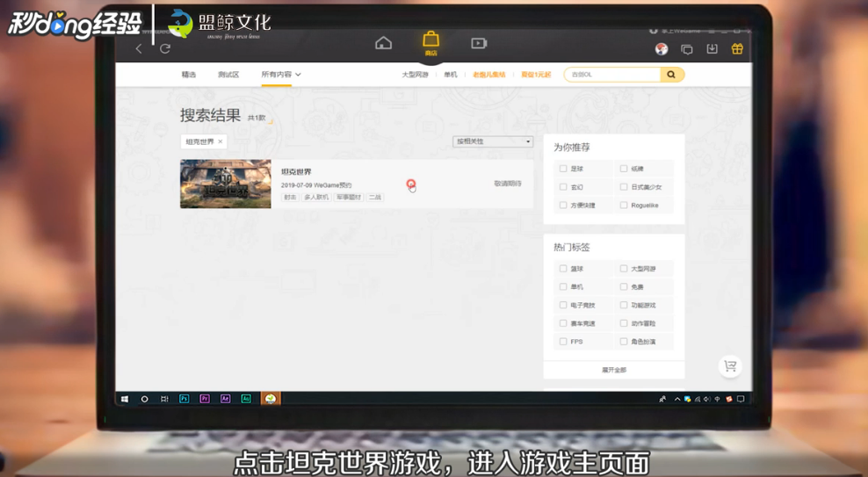Check the 玄幻 tag checkbox
This screenshot has height=477, width=868.
[563, 187]
